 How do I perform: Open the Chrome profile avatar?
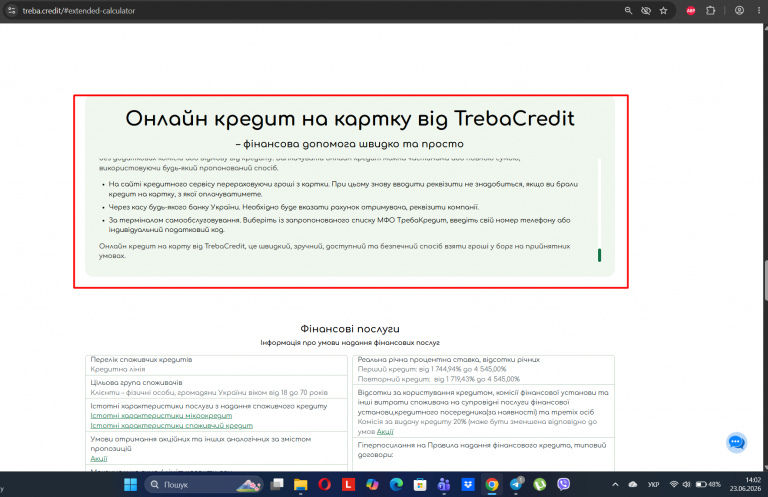[740, 10]
